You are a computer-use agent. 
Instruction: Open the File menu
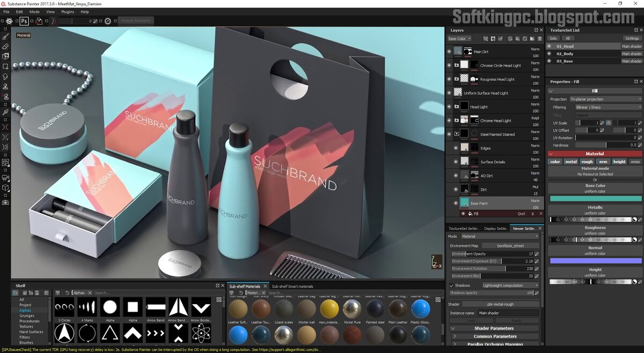click(6, 11)
